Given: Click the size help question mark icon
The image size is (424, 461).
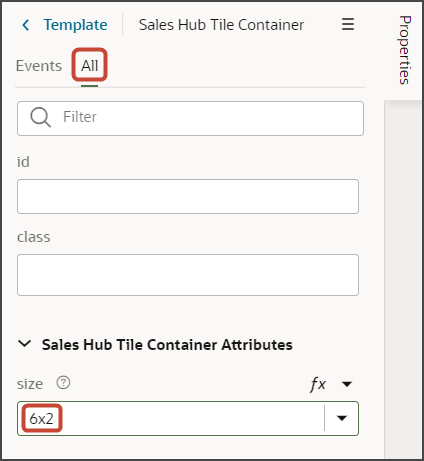Looking at the screenshot, I should [63, 383].
